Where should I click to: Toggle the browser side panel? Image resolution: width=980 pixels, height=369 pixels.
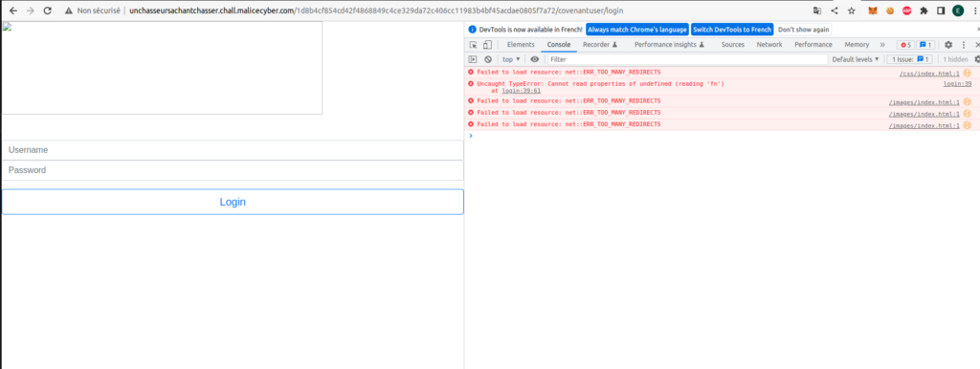coord(941,11)
